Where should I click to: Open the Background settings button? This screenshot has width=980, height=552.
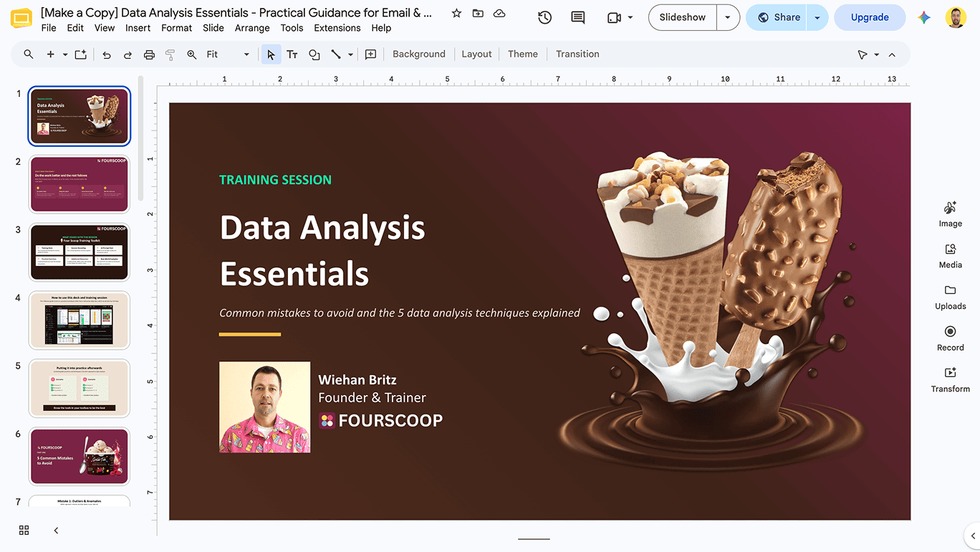(x=419, y=54)
